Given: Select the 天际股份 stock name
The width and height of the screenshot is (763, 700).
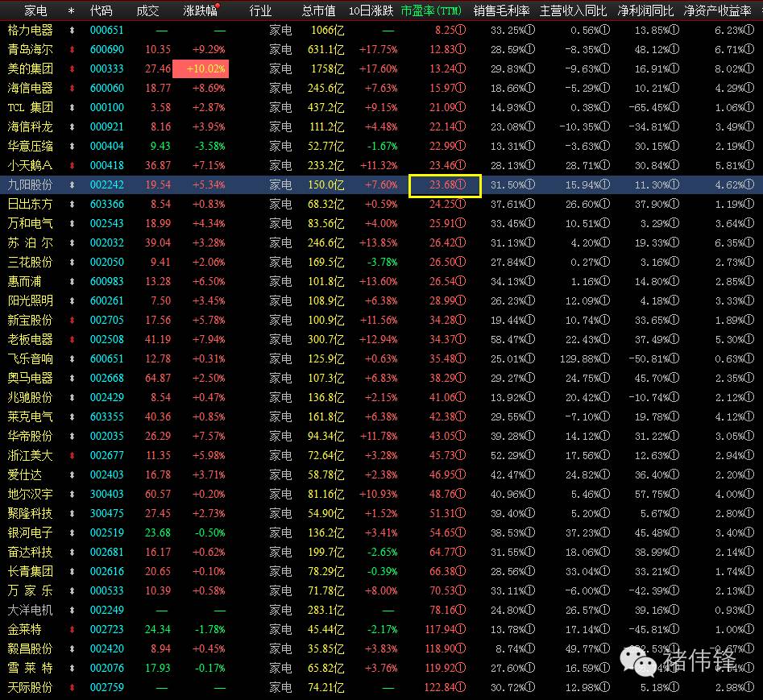Looking at the screenshot, I should tap(30, 687).
